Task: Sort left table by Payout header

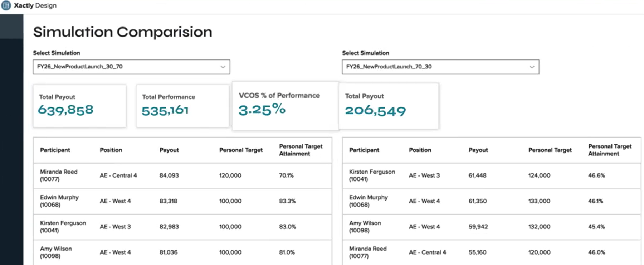Action: tap(169, 150)
